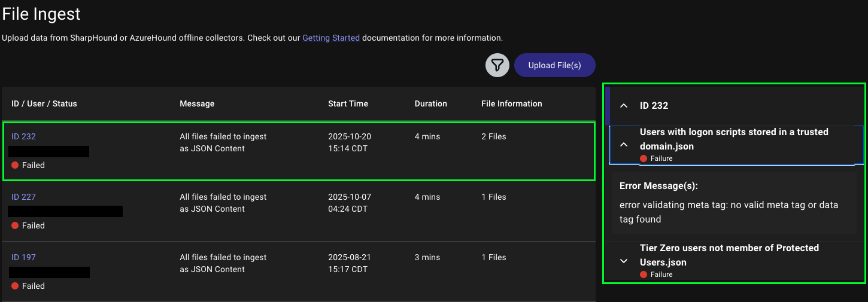Click the ID 227 failure message text
The image size is (868, 302).
(x=223, y=203)
